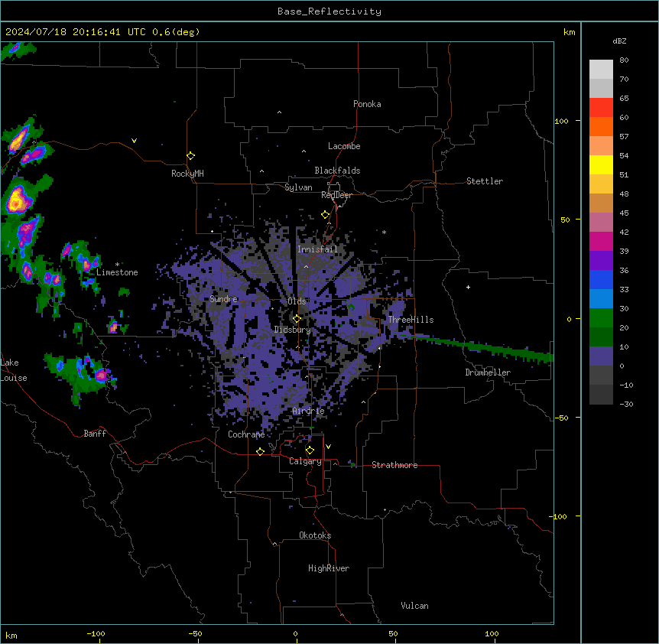659x644 pixels.
Task: Click the Banff town label
Action: pyautogui.click(x=95, y=434)
